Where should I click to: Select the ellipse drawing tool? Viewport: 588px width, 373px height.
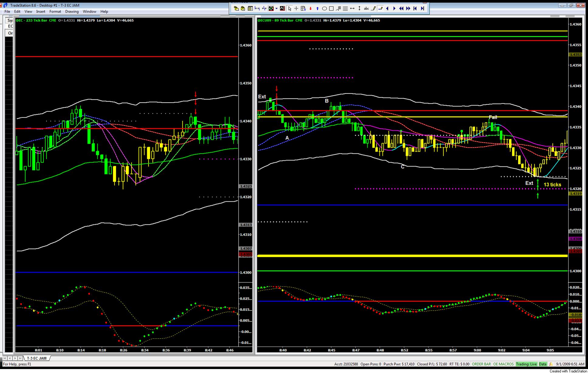pos(324,9)
